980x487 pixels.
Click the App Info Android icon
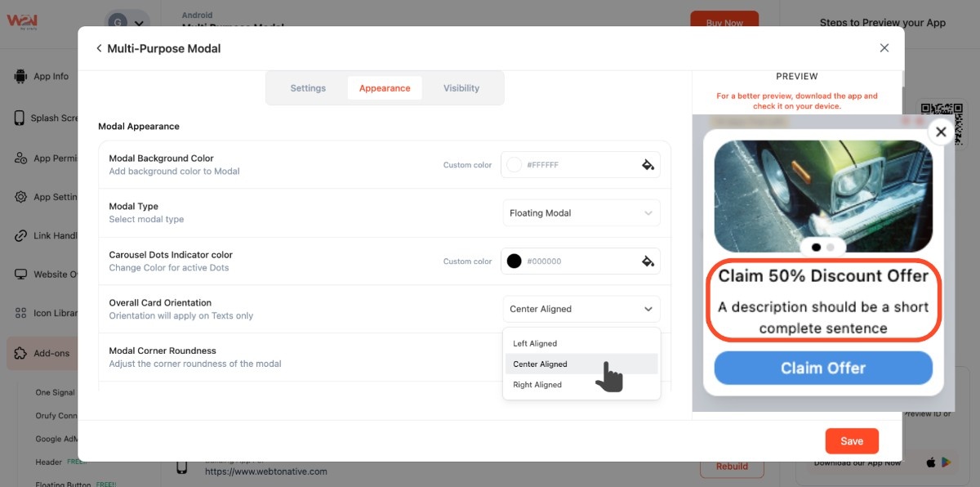coord(20,76)
